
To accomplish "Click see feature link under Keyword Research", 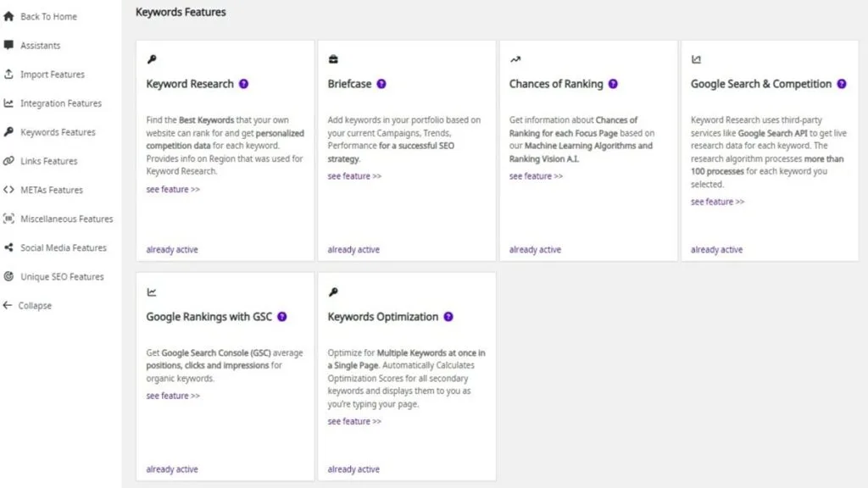I will click(173, 189).
